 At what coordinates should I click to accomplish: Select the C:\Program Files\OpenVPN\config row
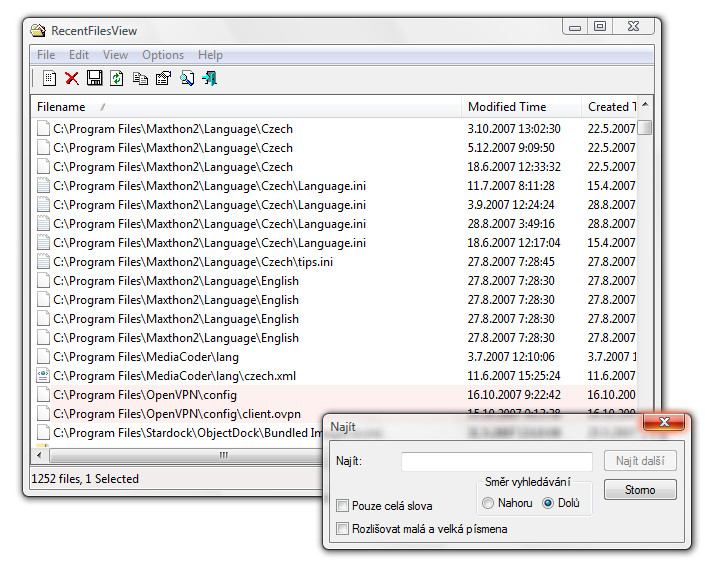click(x=334, y=394)
